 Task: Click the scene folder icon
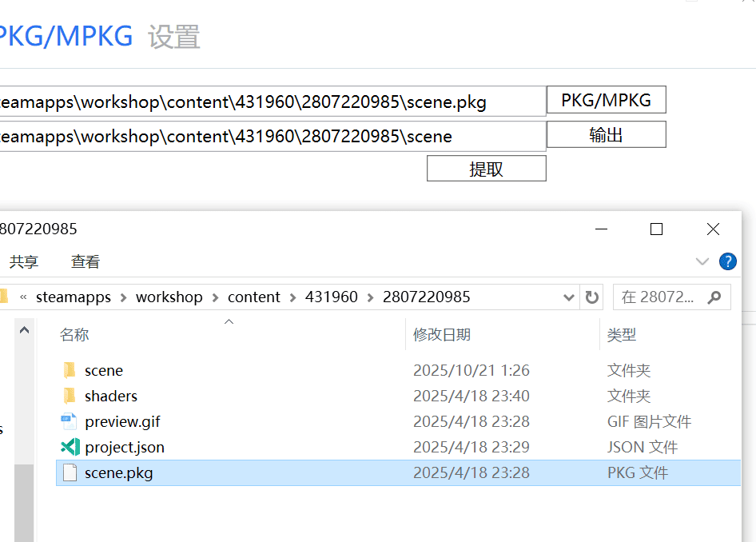pos(70,370)
